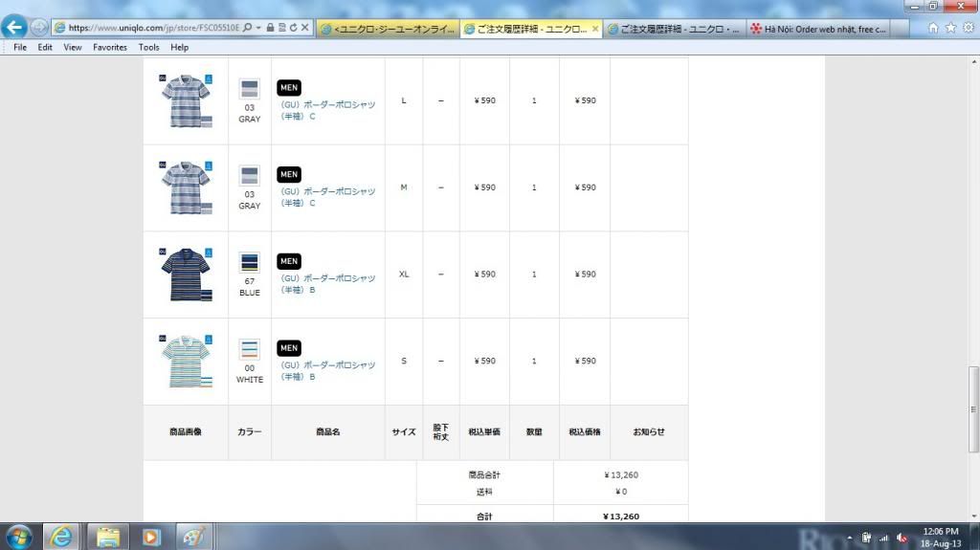Click the 商品名 column header
Viewport: 980px width, 550px height.
click(328, 432)
